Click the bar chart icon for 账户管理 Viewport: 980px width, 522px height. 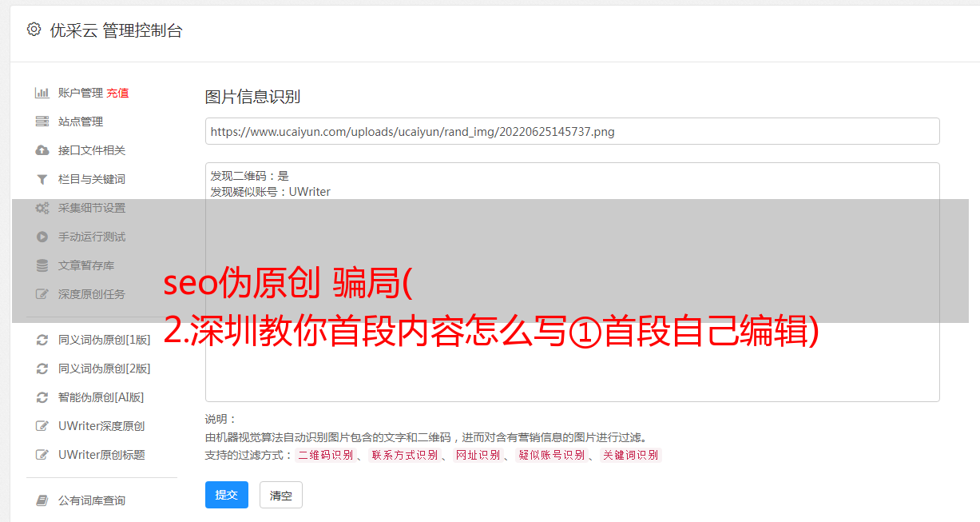pos(42,93)
